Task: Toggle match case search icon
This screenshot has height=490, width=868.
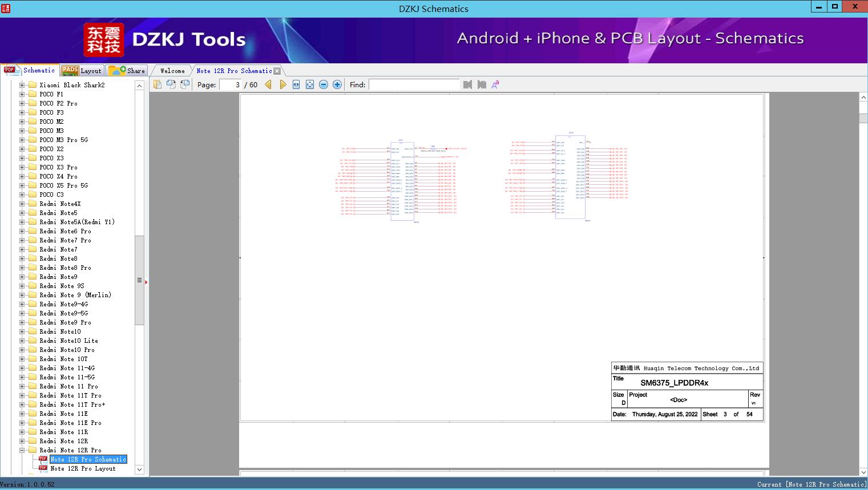Action: (x=495, y=84)
